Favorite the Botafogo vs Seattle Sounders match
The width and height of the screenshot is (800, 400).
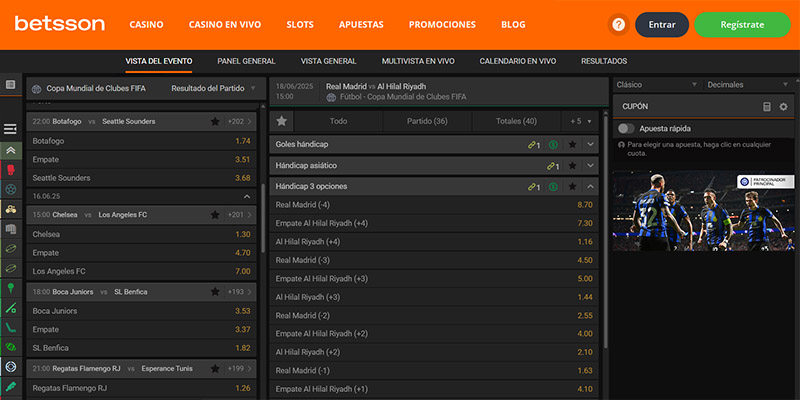215,121
